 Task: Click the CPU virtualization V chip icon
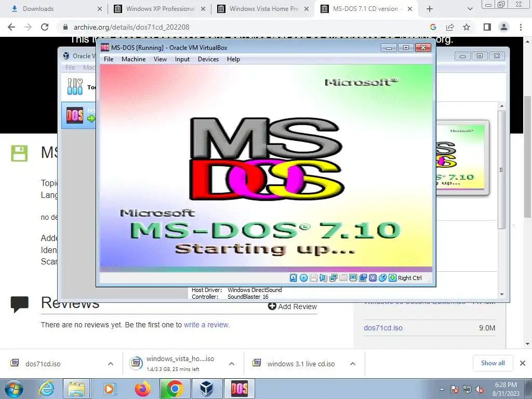373,278
